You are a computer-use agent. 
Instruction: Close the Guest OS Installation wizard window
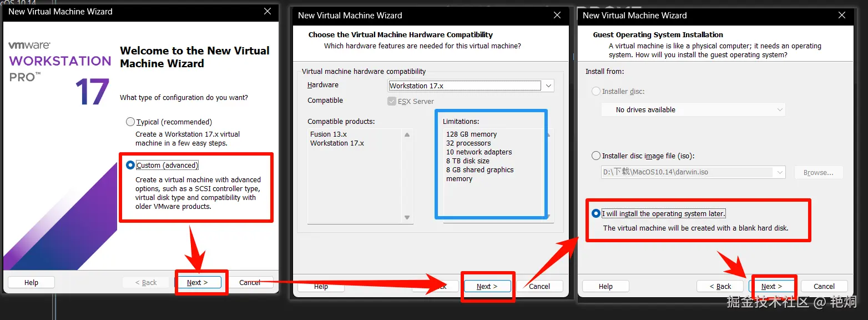[842, 16]
